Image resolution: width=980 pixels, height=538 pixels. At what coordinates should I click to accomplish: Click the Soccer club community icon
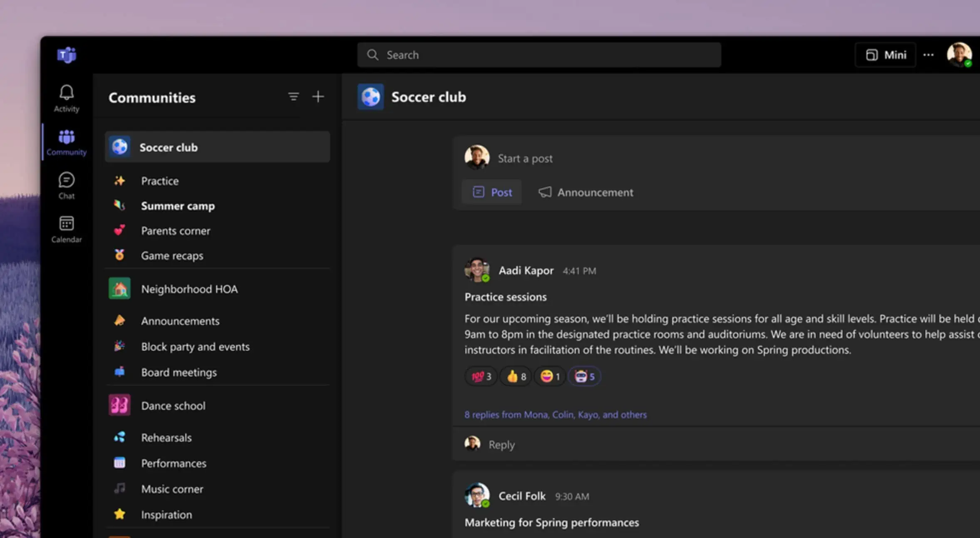pos(121,147)
